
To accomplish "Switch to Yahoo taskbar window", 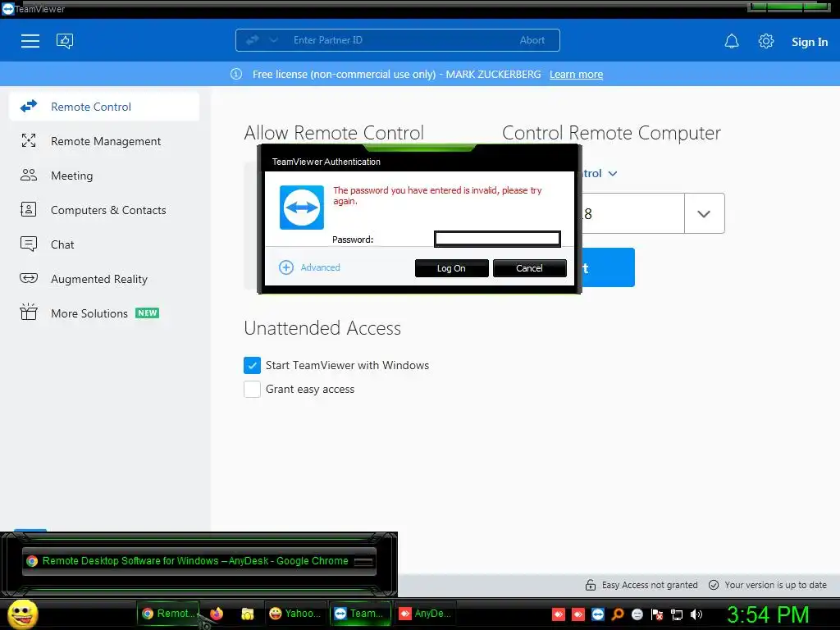I will tap(295, 614).
